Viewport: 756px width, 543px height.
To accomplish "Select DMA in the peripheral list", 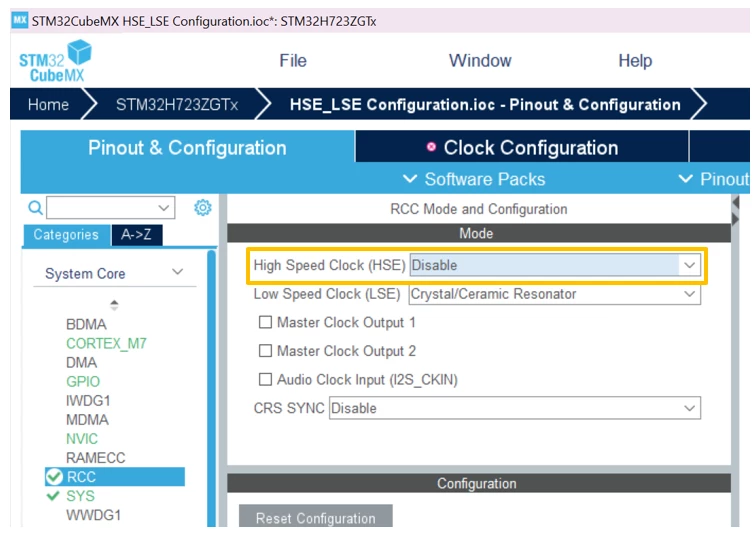I will coord(81,363).
